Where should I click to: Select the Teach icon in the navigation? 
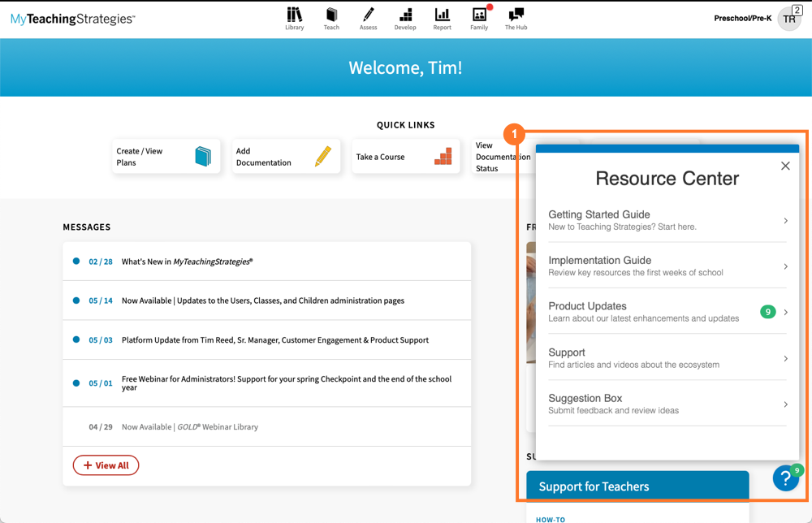331,18
